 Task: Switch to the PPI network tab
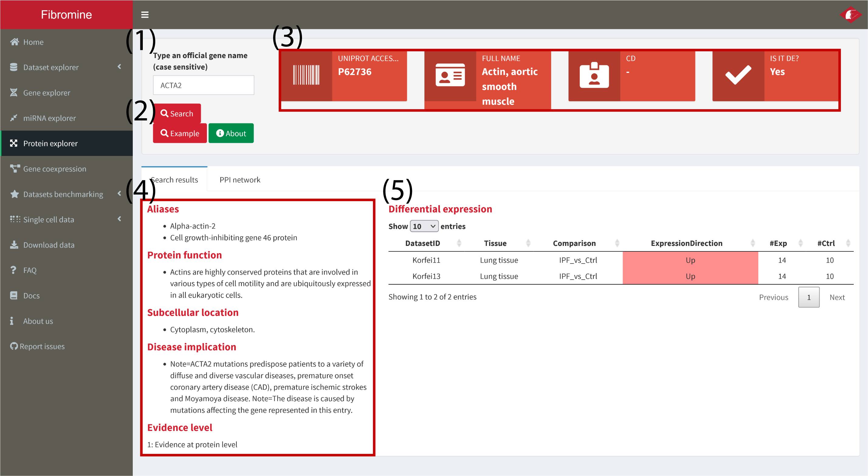(x=240, y=180)
